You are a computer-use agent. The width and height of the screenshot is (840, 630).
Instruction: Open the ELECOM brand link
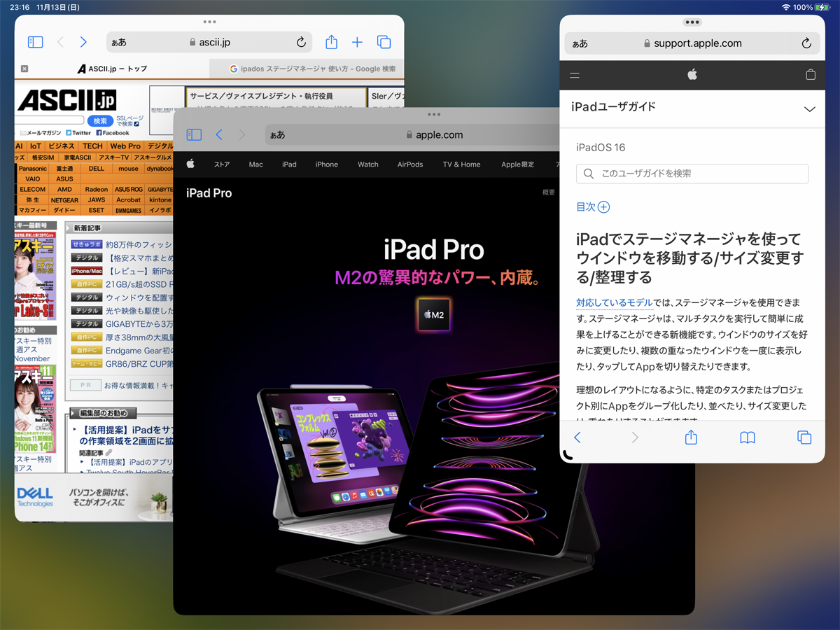pyautogui.click(x=33, y=190)
